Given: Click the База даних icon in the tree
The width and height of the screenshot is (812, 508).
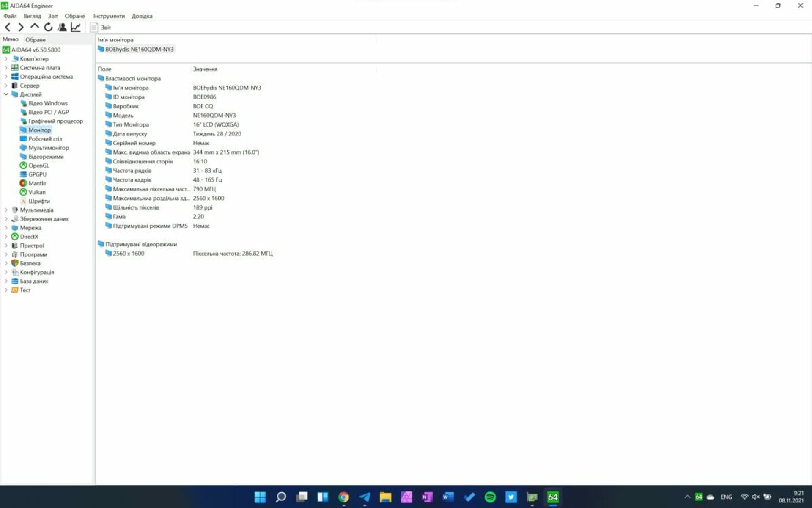Looking at the screenshot, I should point(15,281).
